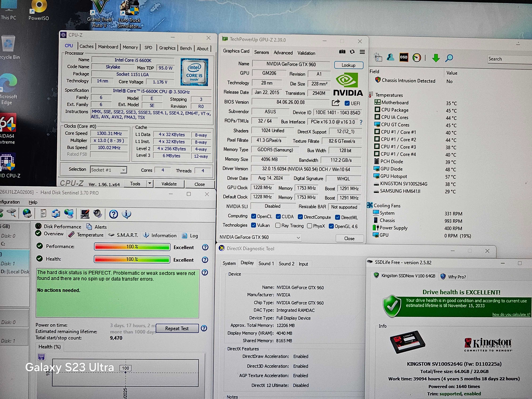
Task: Switch to the Sensors tab in GPU-Z
Action: pos(261,52)
